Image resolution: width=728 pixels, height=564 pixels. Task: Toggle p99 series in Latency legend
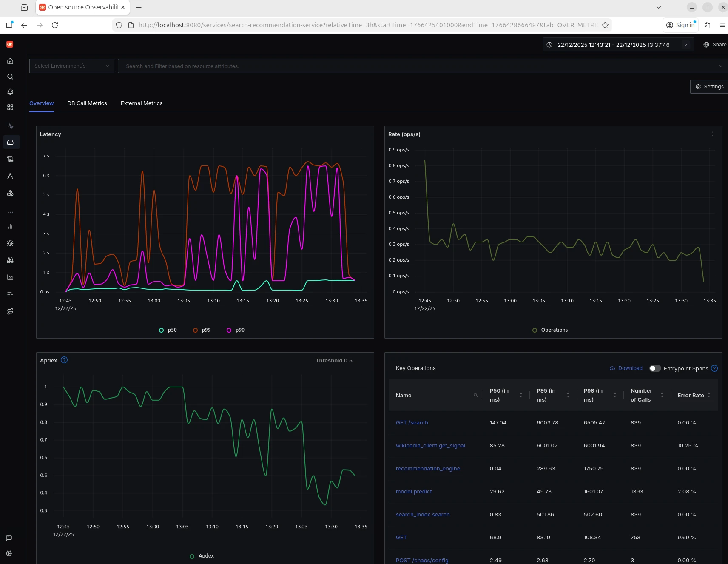click(x=206, y=330)
